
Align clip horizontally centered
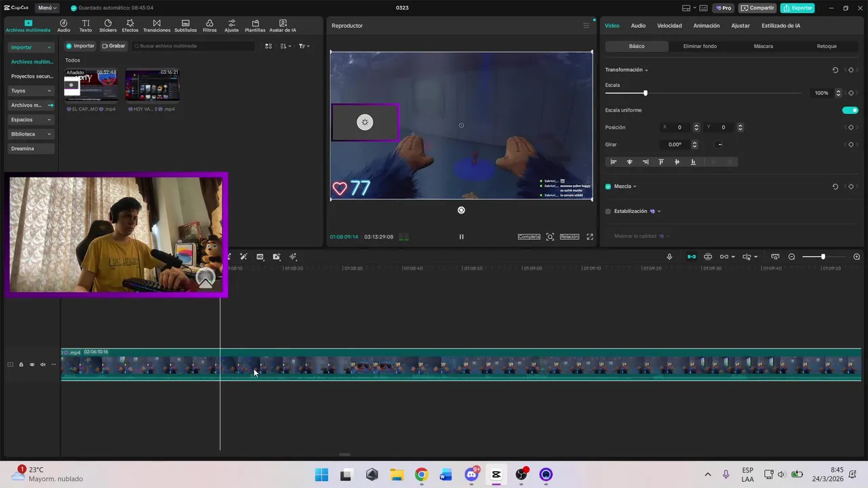(629, 162)
